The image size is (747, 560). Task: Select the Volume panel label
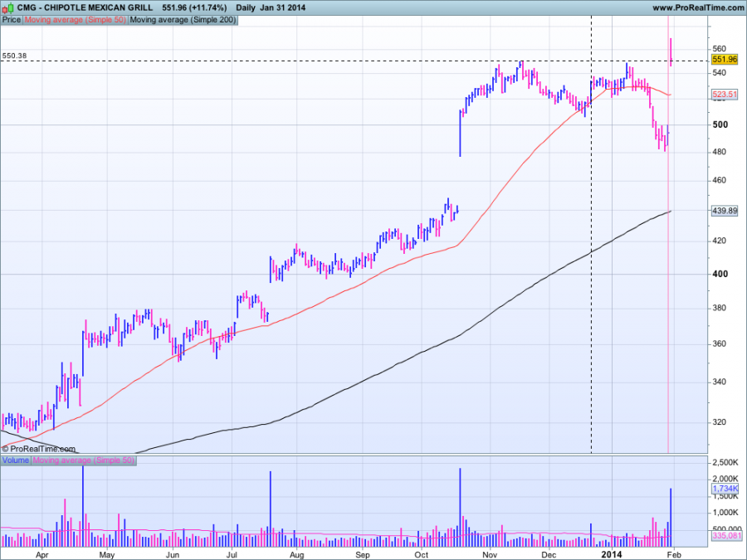click(16, 460)
